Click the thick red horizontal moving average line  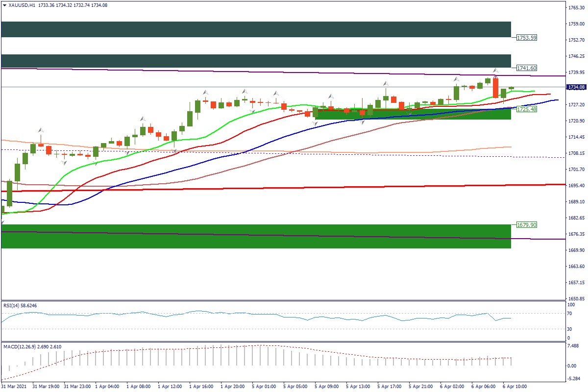pyautogui.click(x=294, y=188)
